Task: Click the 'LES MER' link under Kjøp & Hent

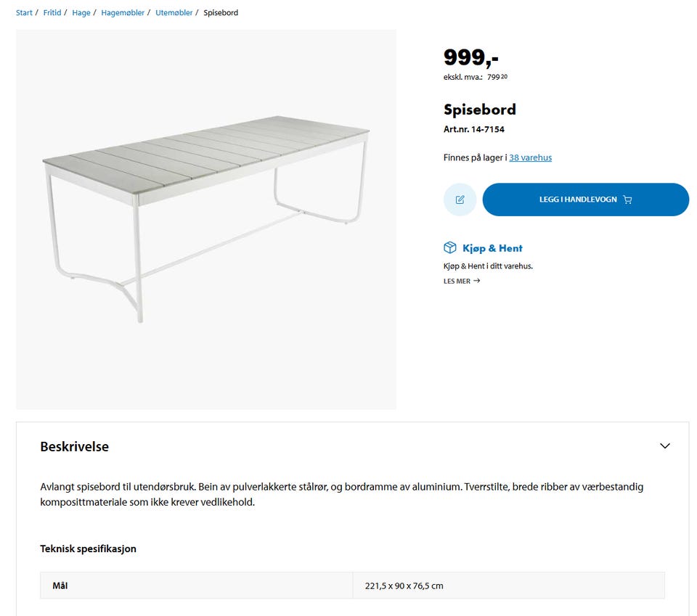Action: pos(458,281)
